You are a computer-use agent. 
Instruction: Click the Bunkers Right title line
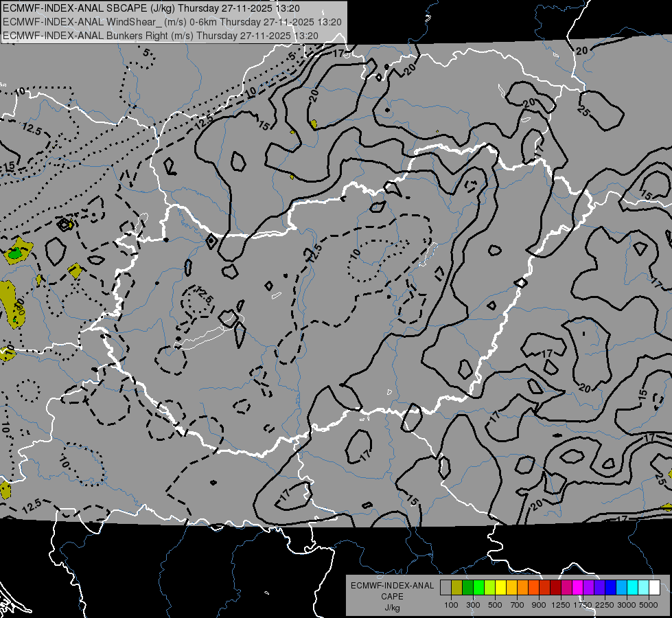[x=161, y=36]
